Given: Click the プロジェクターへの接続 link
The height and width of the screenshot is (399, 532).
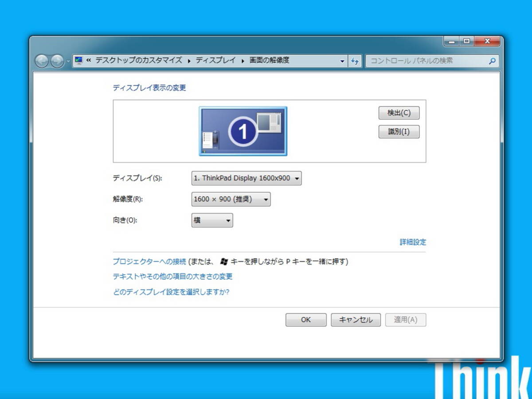Looking at the screenshot, I should [149, 262].
